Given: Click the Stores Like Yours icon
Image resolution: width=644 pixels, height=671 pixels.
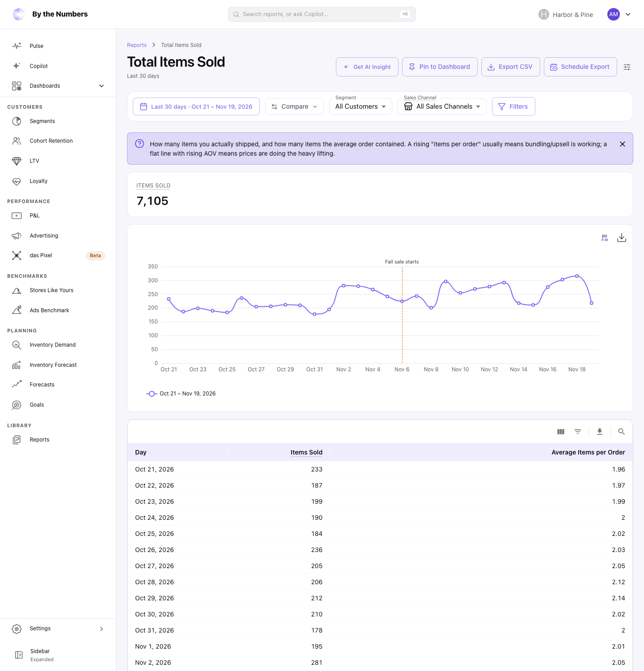Looking at the screenshot, I should [17, 290].
